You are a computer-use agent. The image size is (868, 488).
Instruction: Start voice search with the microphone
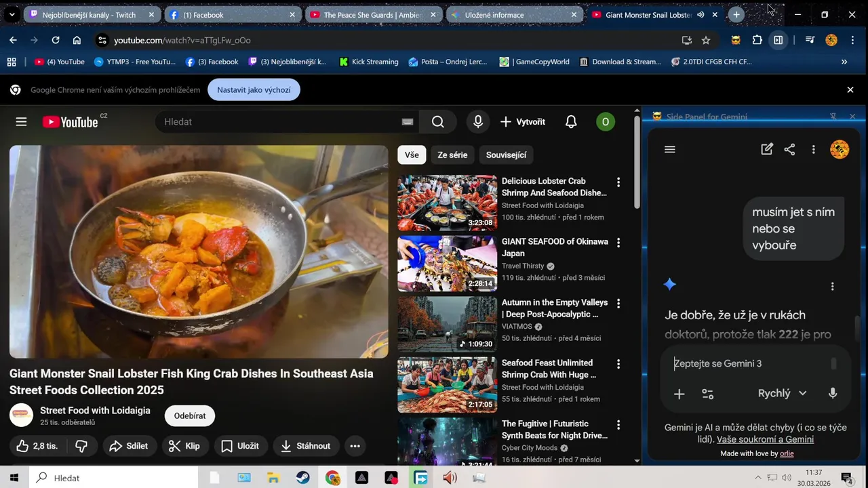(478, 122)
